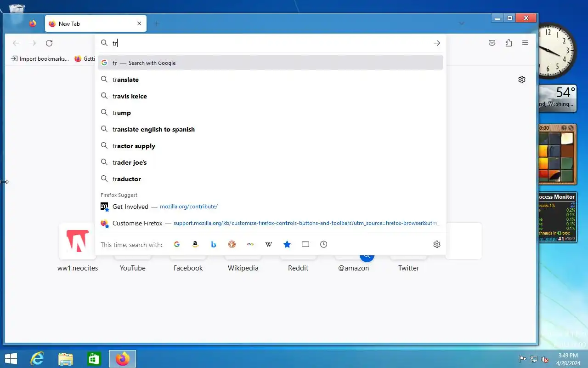
Task: Open new tab personalize gear icon
Action: (522, 80)
